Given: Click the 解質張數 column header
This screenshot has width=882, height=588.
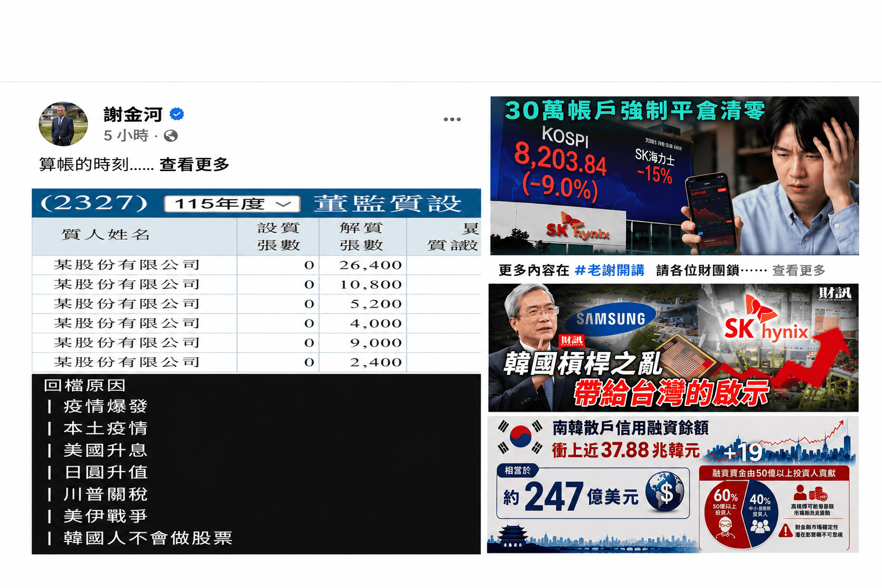Looking at the screenshot, I should point(361,237).
